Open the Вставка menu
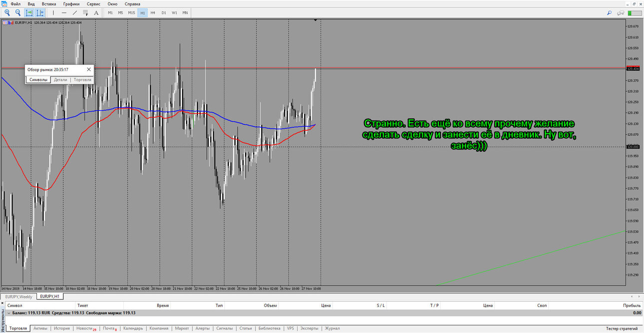Viewport: 644px width, 333px height. pos(49,4)
